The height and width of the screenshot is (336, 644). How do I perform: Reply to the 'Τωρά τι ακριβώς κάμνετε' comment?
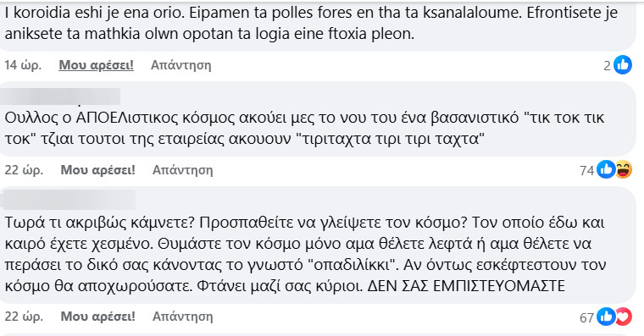[183, 317]
